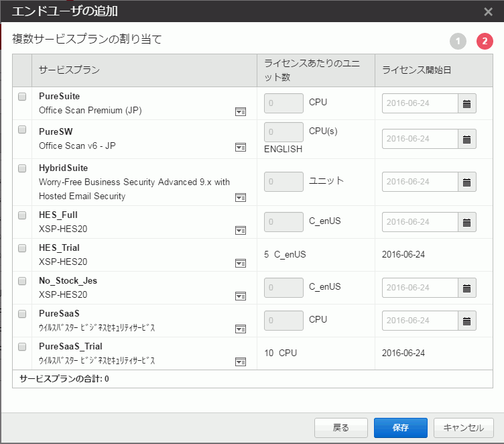
Task: Click the 保存 save button
Action: click(401, 428)
